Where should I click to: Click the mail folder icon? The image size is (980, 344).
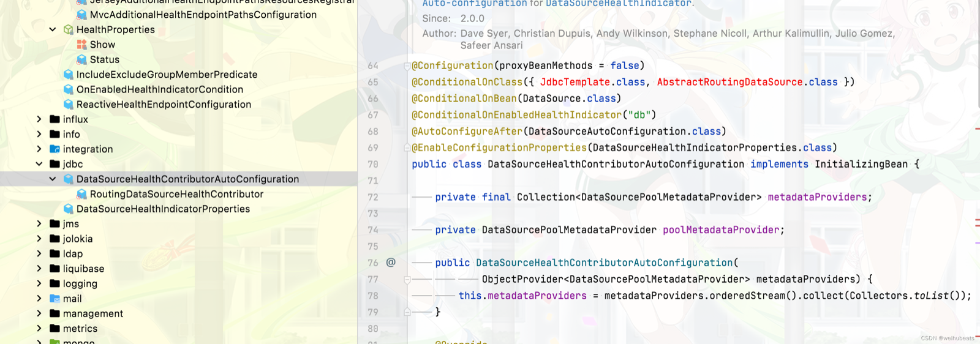(x=55, y=299)
